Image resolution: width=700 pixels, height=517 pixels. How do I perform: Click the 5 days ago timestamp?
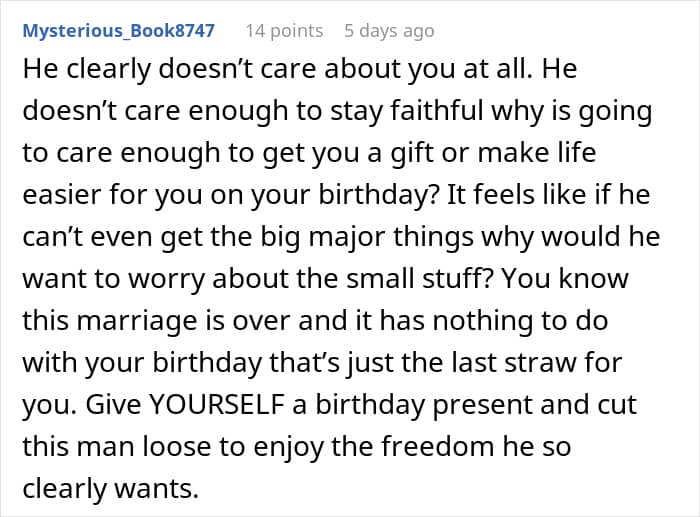[x=389, y=30]
